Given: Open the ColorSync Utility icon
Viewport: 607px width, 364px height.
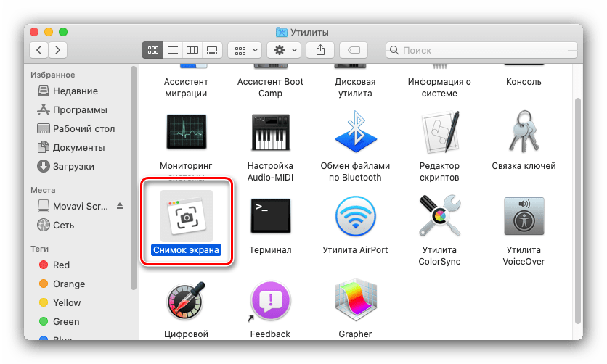Looking at the screenshot, I should tap(440, 215).
